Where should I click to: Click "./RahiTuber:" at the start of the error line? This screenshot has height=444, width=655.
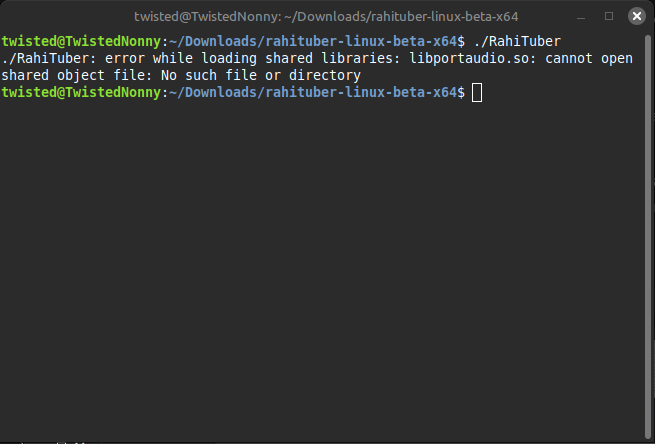pyautogui.click(x=49, y=58)
